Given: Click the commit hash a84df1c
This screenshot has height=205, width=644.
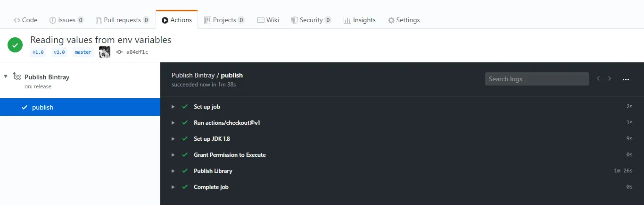Looking at the screenshot, I should tap(137, 52).
